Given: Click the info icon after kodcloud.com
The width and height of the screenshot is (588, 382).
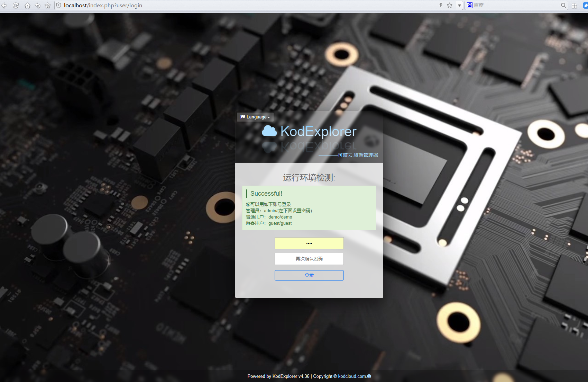Looking at the screenshot, I should point(369,376).
